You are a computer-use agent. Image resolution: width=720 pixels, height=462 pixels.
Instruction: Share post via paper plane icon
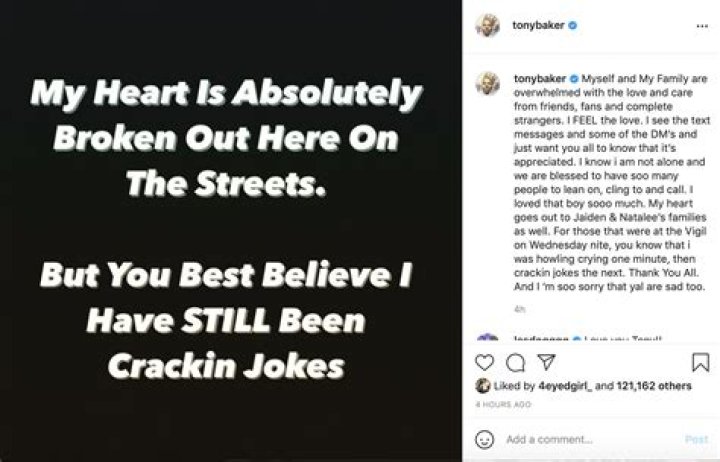(x=546, y=362)
